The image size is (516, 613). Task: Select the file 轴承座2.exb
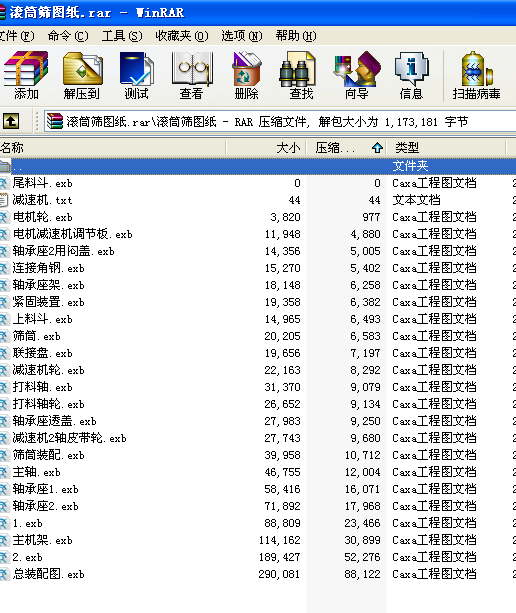(x=45, y=506)
